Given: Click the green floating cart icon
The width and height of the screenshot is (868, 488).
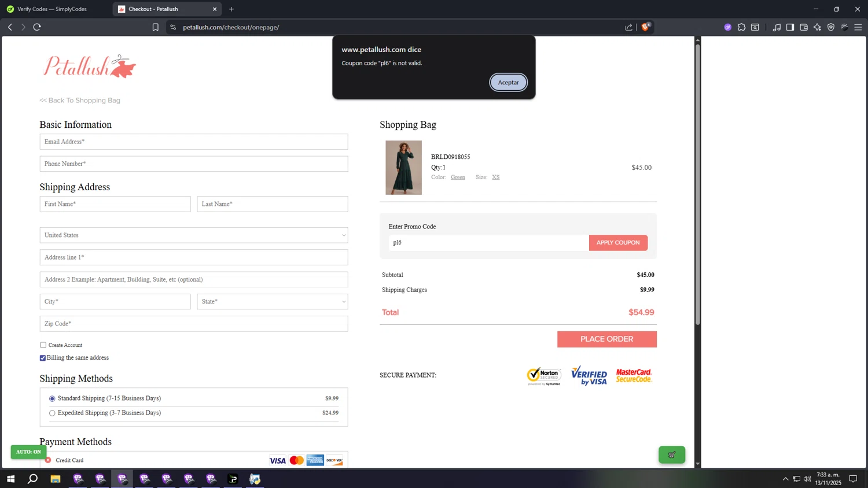Looking at the screenshot, I should click(672, 454).
